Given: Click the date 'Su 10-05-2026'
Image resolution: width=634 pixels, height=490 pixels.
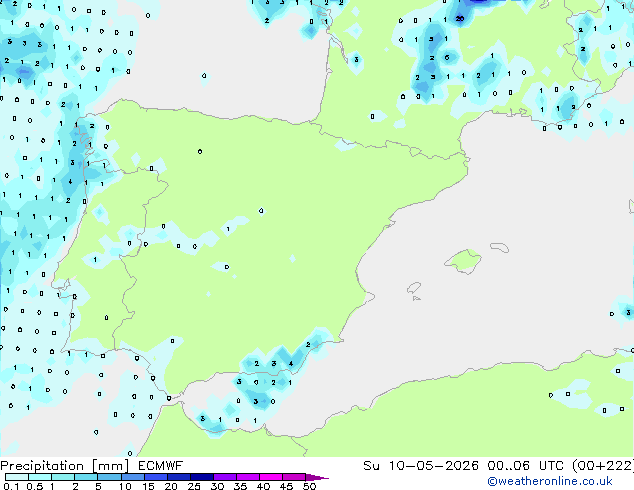Looking at the screenshot, I should tap(421, 466).
